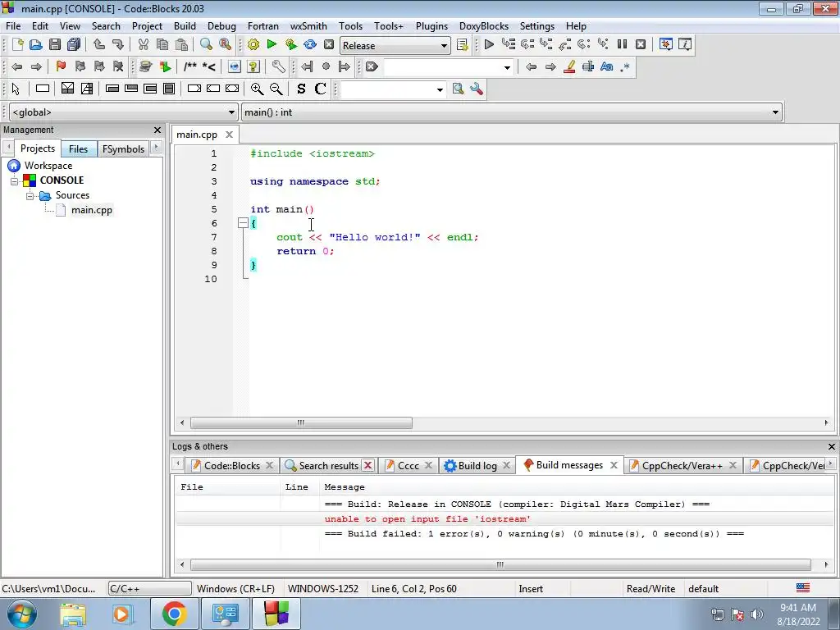Switch to the FSymbols tab
Viewport: 840px width, 630px height.
(123, 149)
